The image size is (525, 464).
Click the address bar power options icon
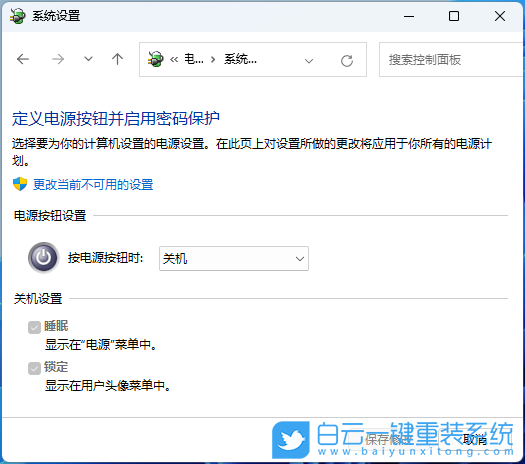[156, 59]
